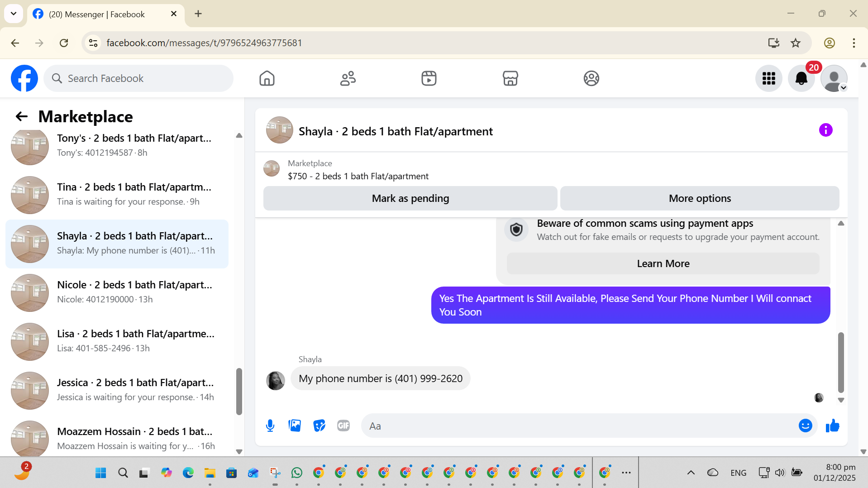Open the emoji picker
Viewport: 868px width, 488px height.
tap(806, 426)
